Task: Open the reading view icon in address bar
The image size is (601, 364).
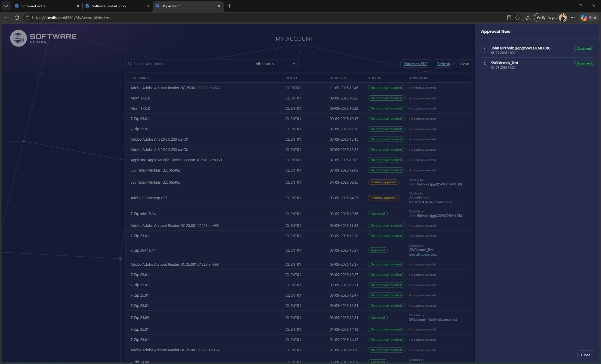Action: [x=509, y=18]
